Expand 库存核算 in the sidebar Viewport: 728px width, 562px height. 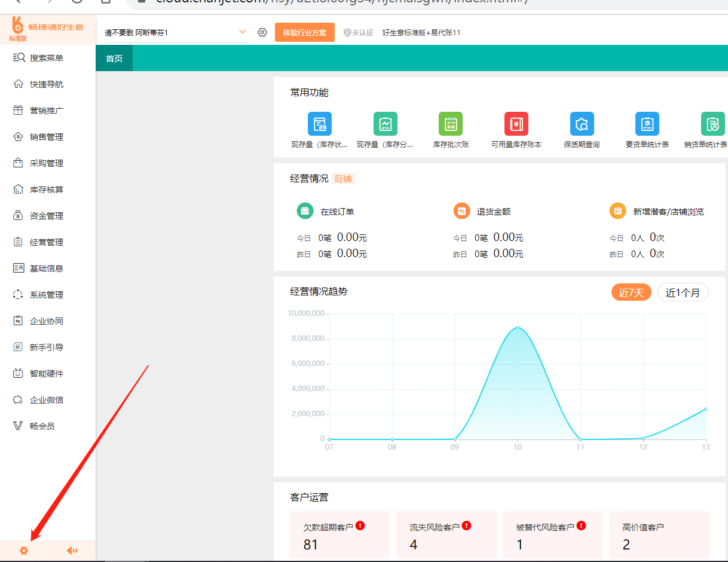[x=47, y=190]
